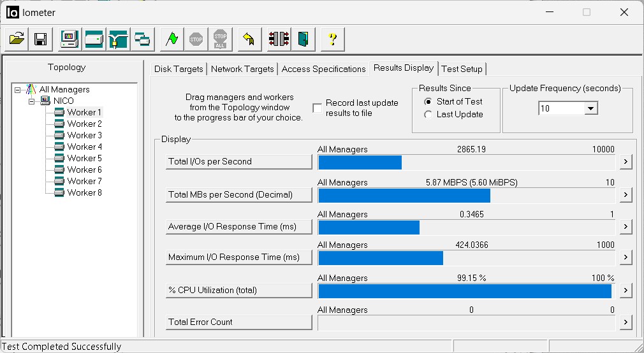
Task: Click the Start Disk Worker icon
Action: (94, 40)
